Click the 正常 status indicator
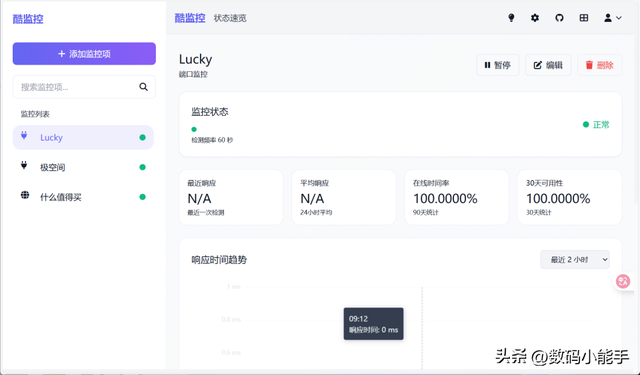Screen dimensions: 640x375 coord(596,124)
